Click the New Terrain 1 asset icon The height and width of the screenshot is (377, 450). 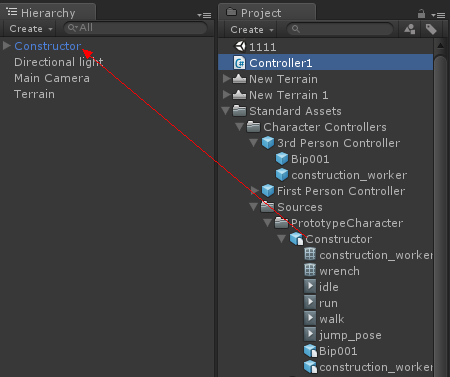239,95
